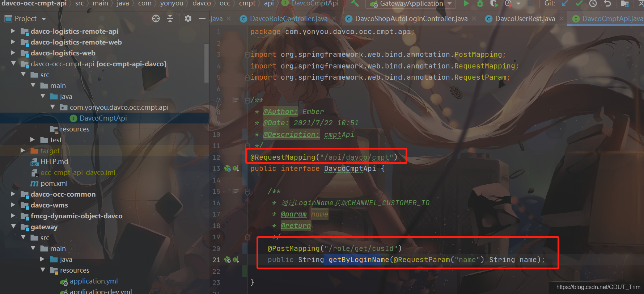644x294 pixels.
Task: Collapse the davco-occ-cmpt-api module
Action: [x=13, y=64]
